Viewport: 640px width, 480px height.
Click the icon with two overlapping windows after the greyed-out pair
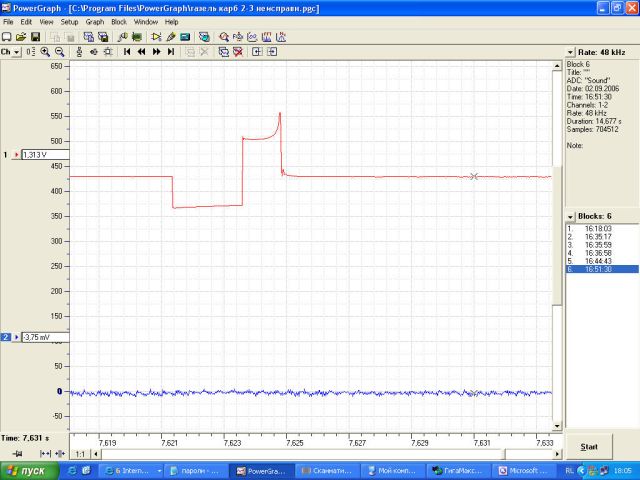tap(89, 37)
